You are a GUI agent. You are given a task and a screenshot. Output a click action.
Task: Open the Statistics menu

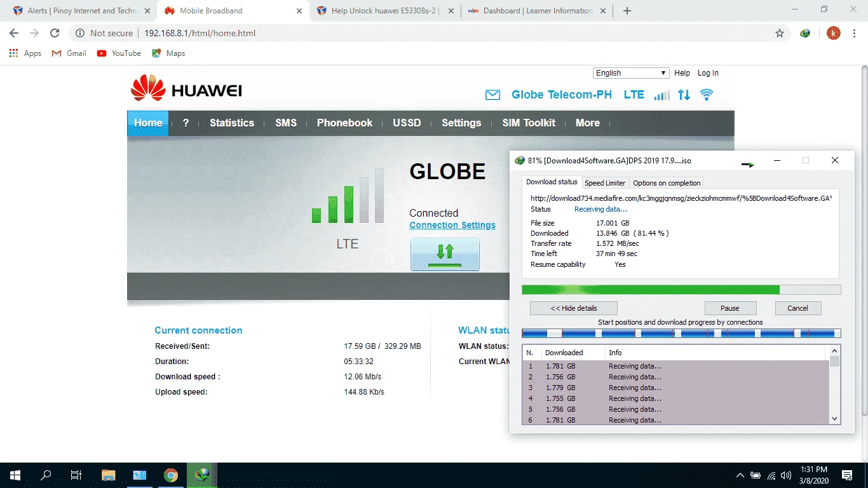click(232, 123)
